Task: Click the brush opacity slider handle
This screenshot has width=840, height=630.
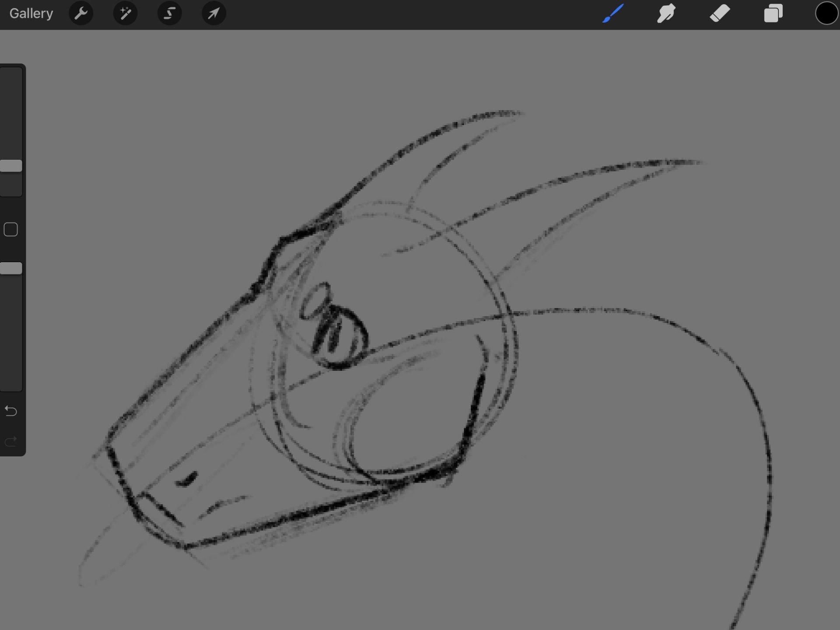Action: point(11,268)
